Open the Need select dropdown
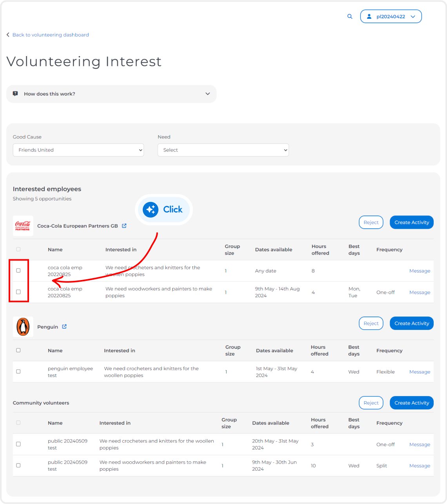447x504 pixels. point(223,150)
